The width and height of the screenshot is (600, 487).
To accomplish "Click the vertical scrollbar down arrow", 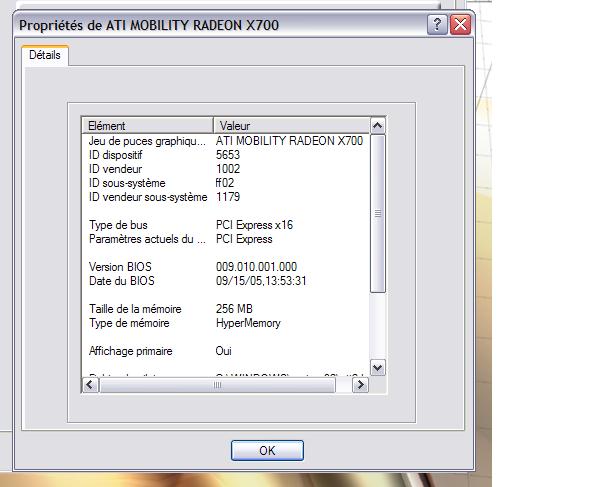I will pyautogui.click(x=378, y=368).
